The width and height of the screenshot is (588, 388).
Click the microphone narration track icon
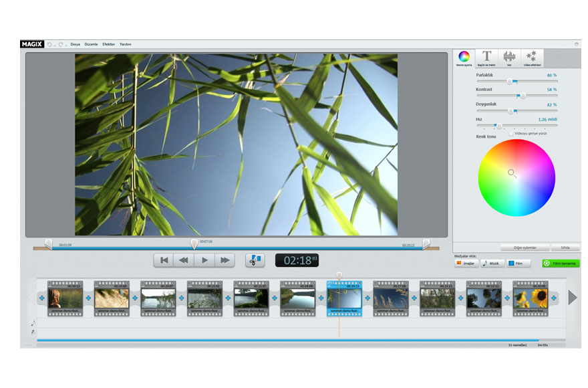[x=33, y=332]
